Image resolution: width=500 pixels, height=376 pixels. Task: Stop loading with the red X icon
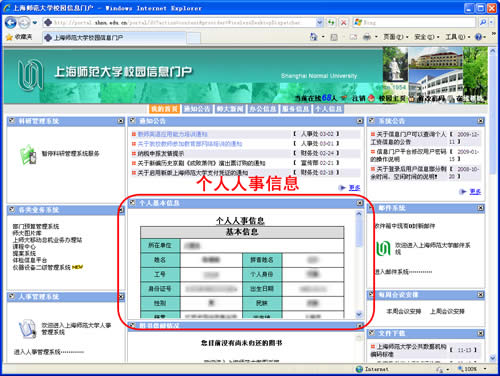click(343, 23)
